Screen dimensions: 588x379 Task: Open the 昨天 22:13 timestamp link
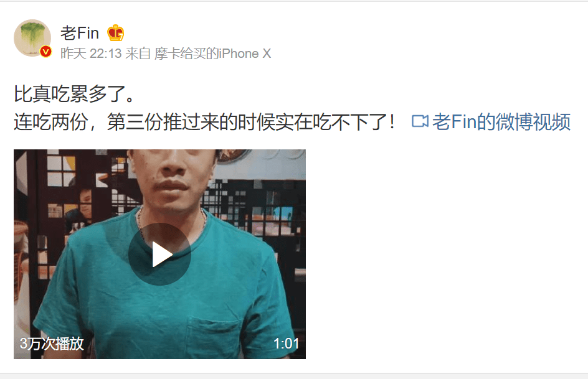tap(91, 54)
